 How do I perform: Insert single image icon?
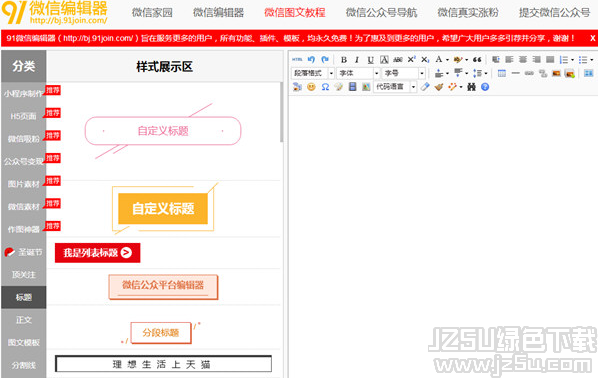pyautogui.click(x=556, y=73)
